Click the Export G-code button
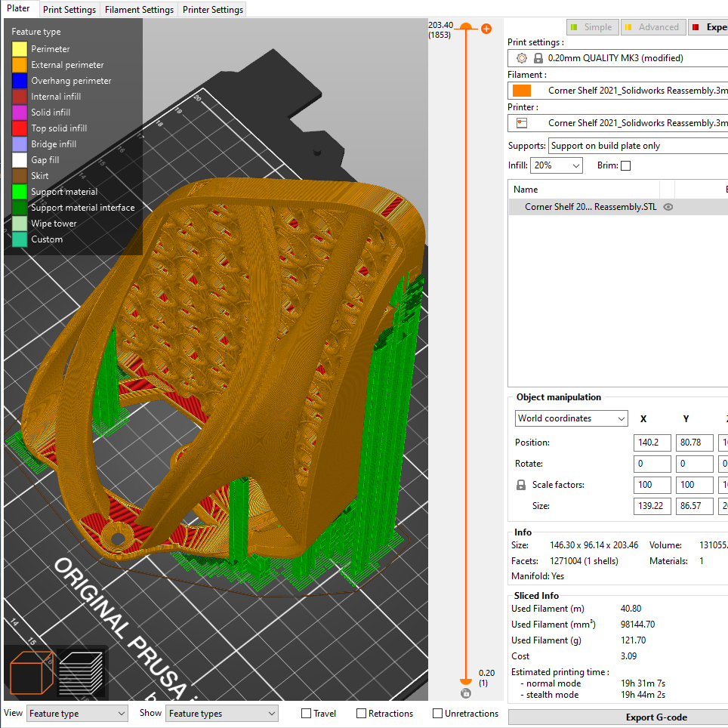This screenshot has width=728, height=728. tap(656, 717)
